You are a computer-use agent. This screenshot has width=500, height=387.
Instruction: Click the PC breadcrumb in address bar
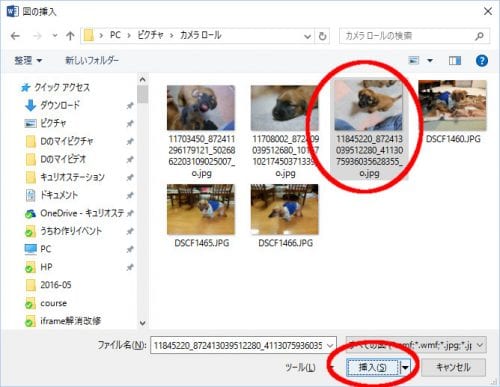point(115,35)
